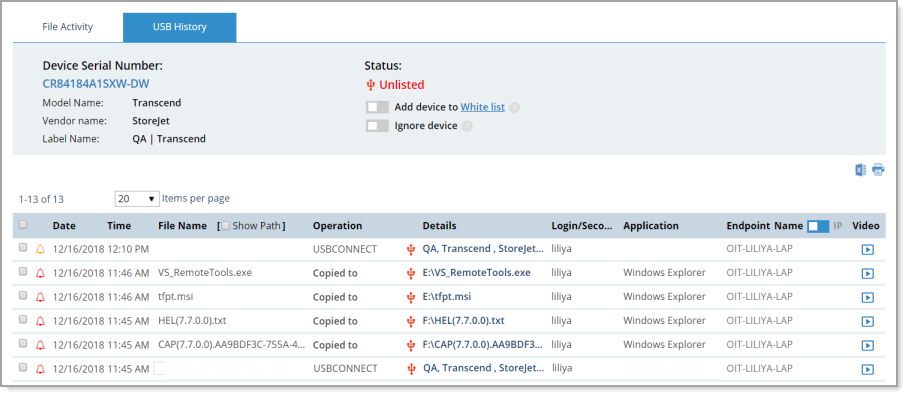The image size is (908, 397).
Task: Toggle the Ignore device switch
Action: pyautogui.click(x=377, y=126)
